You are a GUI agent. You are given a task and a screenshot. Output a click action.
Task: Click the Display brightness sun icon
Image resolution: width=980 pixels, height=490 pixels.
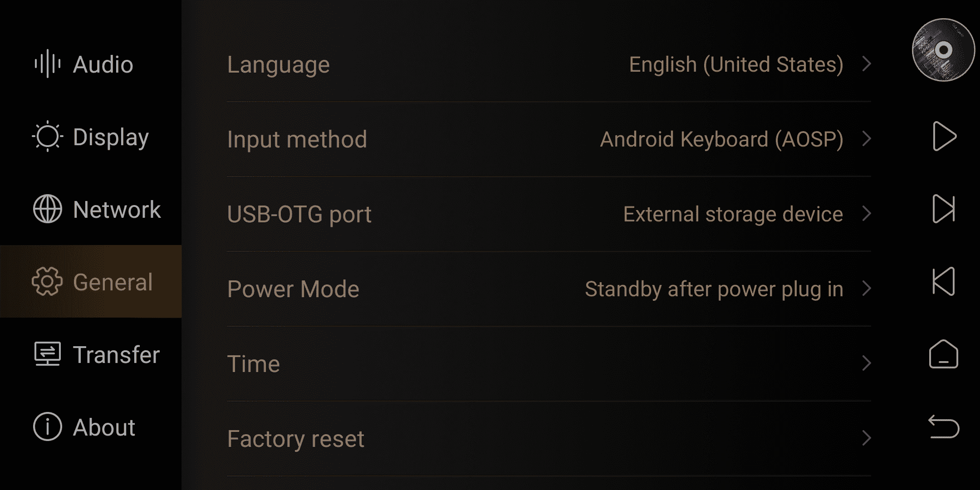coord(48,136)
